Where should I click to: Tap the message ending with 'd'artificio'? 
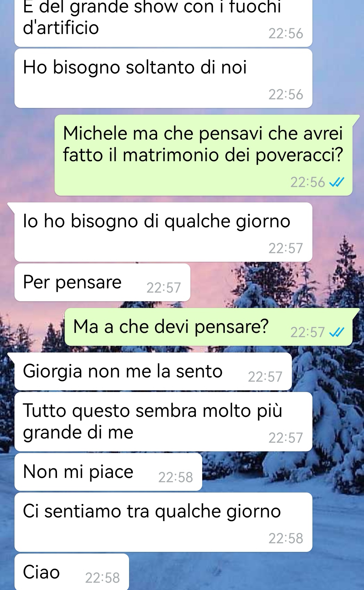[x=163, y=23]
